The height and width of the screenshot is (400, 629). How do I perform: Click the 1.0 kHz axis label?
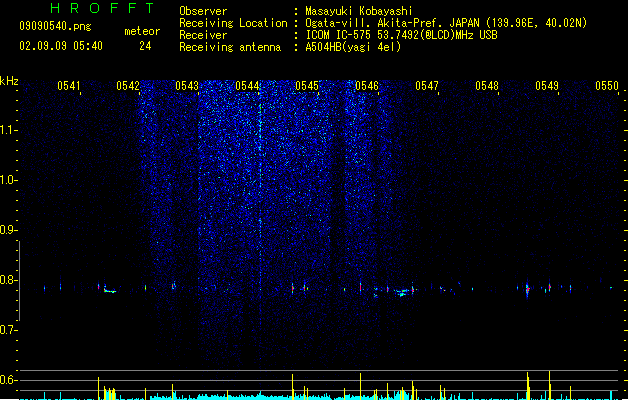8,180
